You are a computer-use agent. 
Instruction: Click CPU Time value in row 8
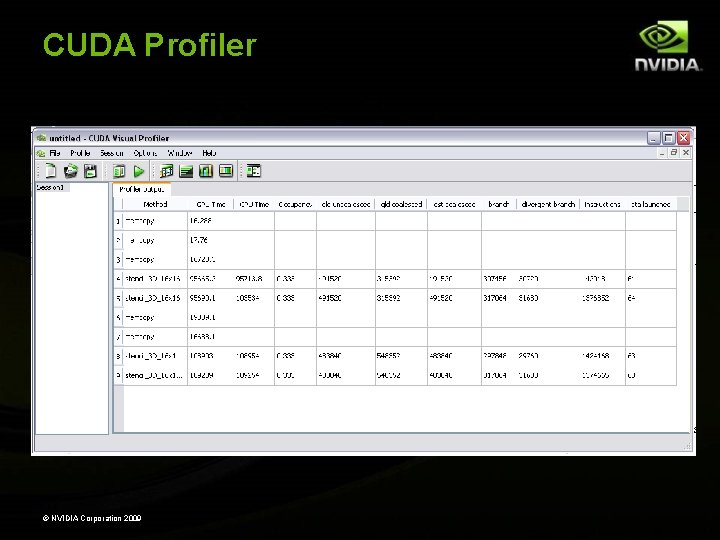247,356
